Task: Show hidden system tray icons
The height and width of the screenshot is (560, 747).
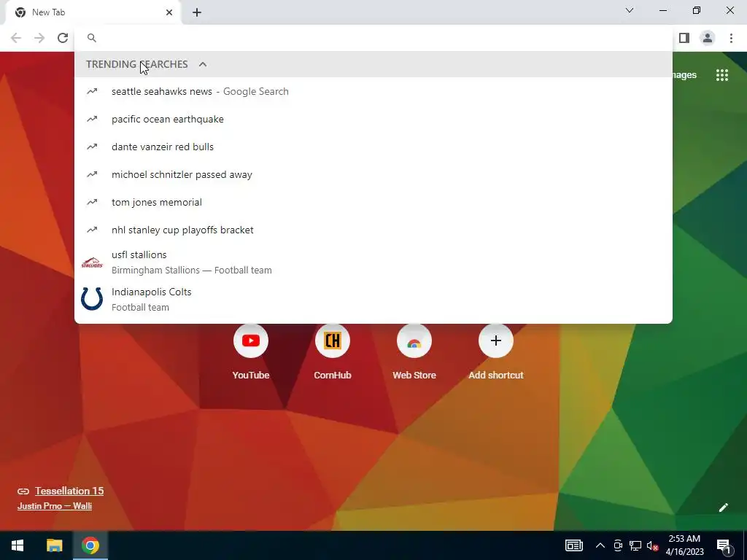Action: click(600, 545)
